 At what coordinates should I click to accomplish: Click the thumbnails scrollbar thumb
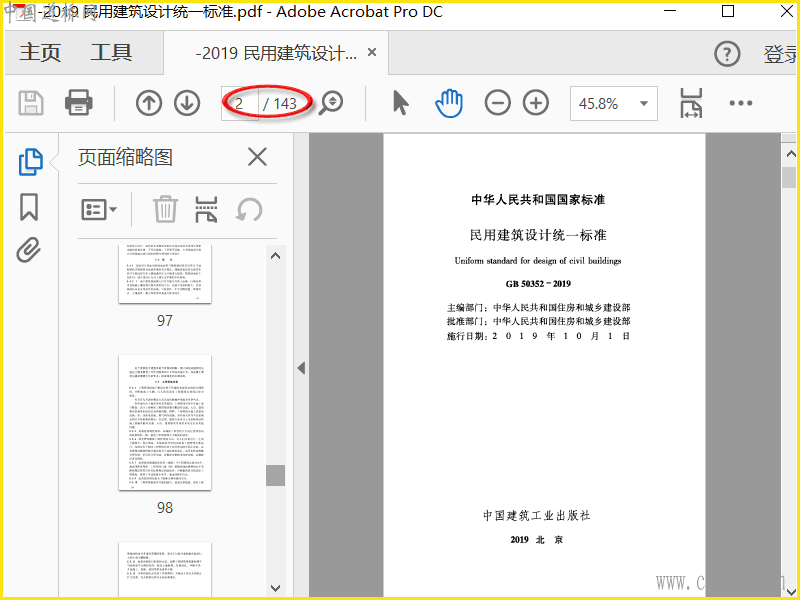pyautogui.click(x=276, y=476)
